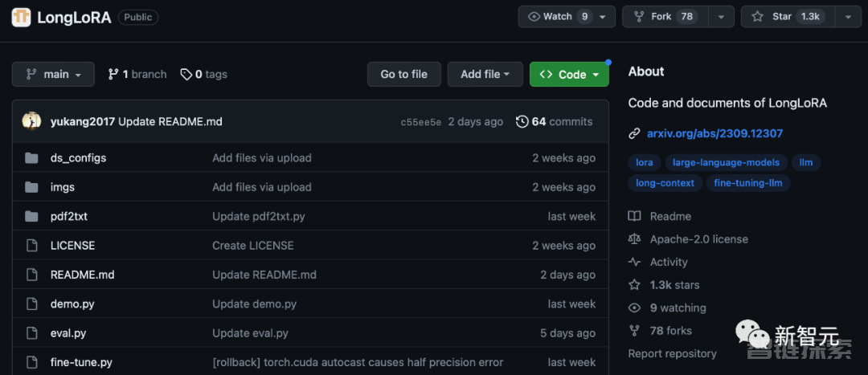Click the eval.py file icon
Viewport: 868px width, 375px height.
[31, 333]
